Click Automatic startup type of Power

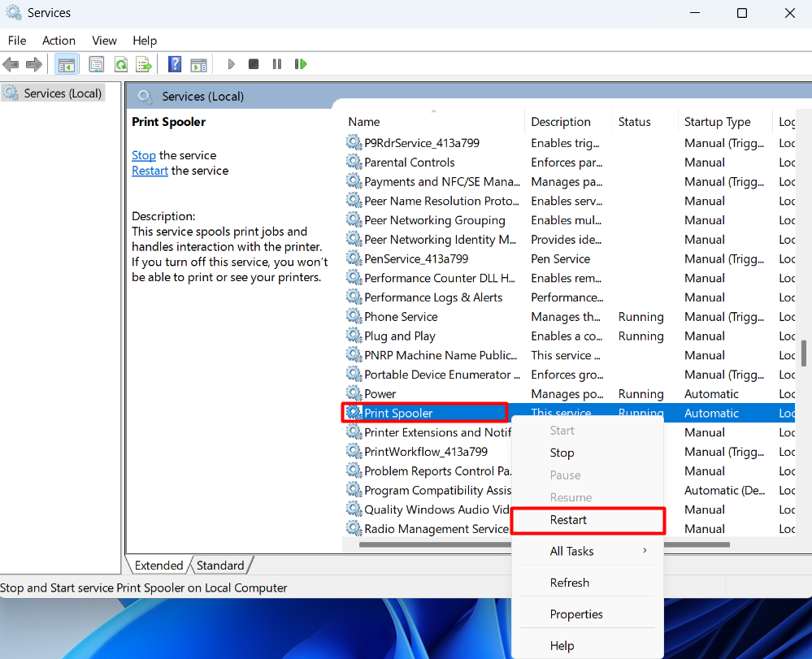click(711, 394)
